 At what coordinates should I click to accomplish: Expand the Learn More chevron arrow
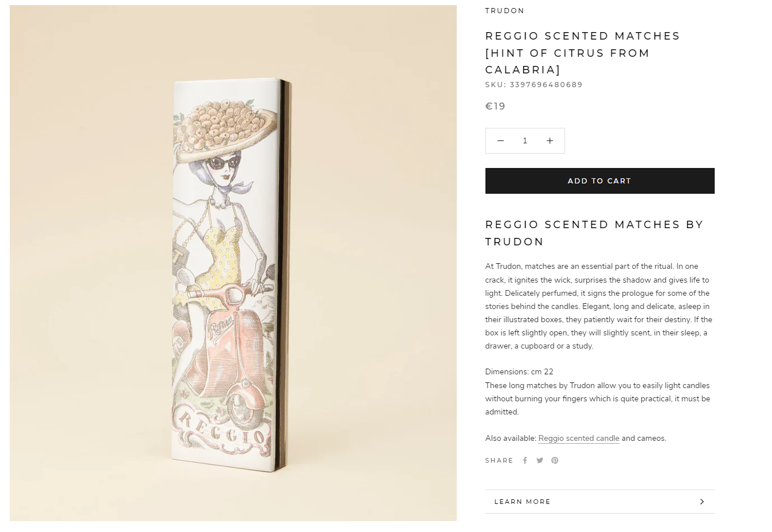[702, 502]
